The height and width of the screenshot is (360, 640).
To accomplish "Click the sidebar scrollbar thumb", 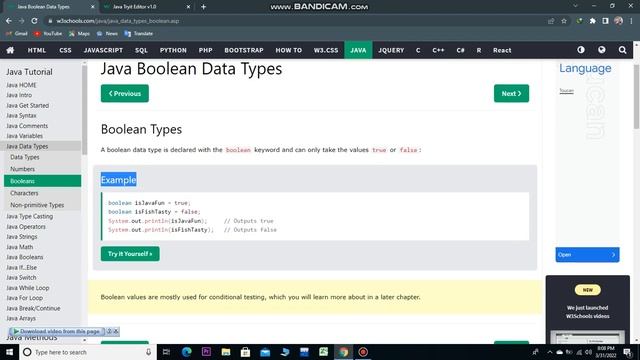I will pos(84,110).
